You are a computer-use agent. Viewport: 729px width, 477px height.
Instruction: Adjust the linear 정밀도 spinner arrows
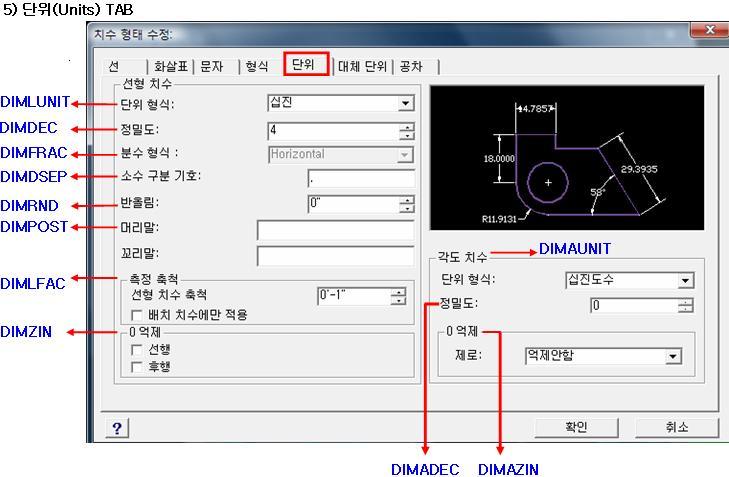[x=407, y=131]
